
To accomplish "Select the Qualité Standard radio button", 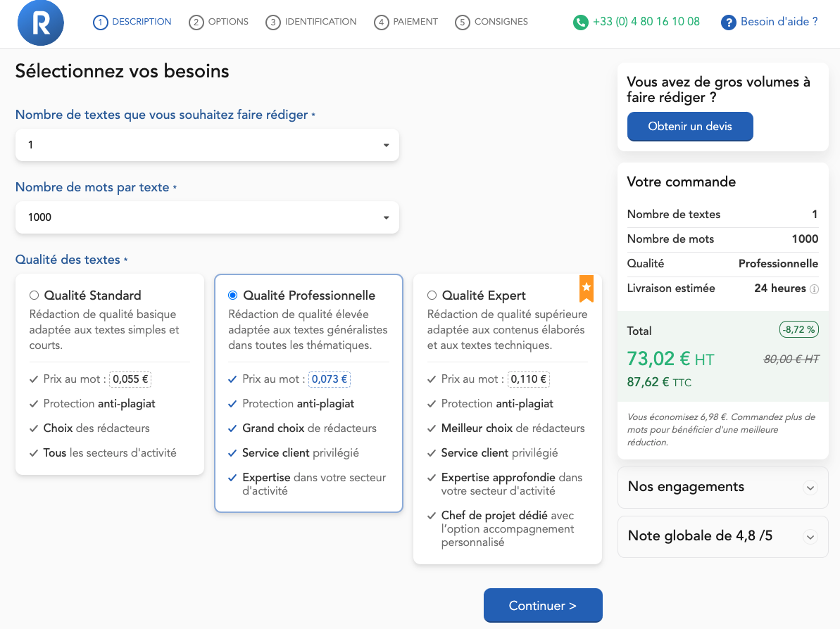I will [x=35, y=295].
